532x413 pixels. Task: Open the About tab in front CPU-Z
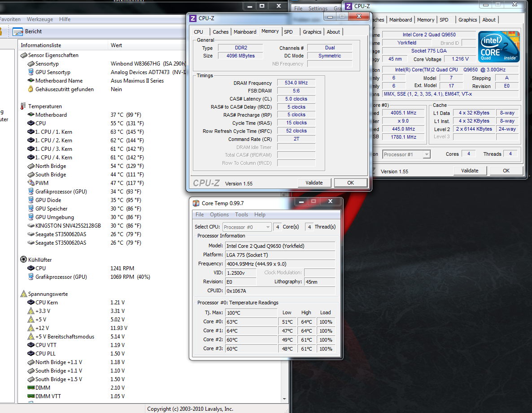pyautogui.click(x=333, y=31)
